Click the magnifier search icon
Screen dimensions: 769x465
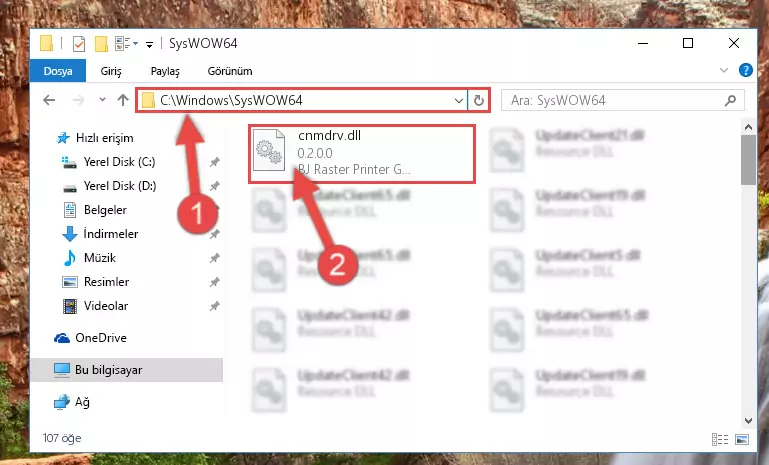click(x=730, y=101)
